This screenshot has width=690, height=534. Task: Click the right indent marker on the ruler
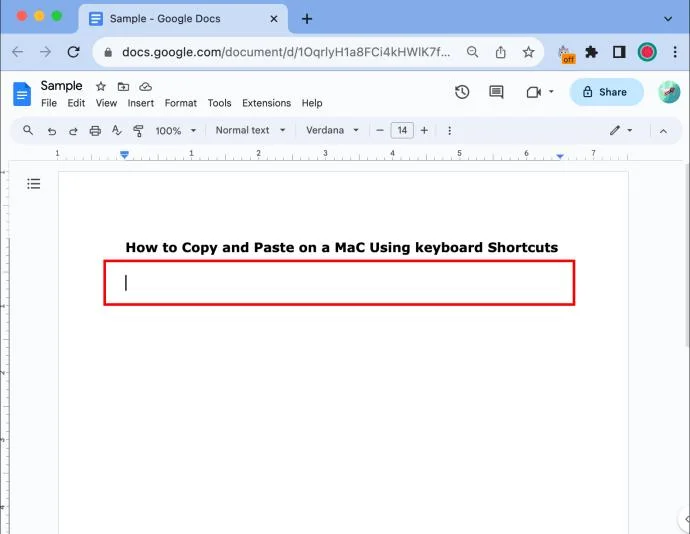tap(560, 156)
